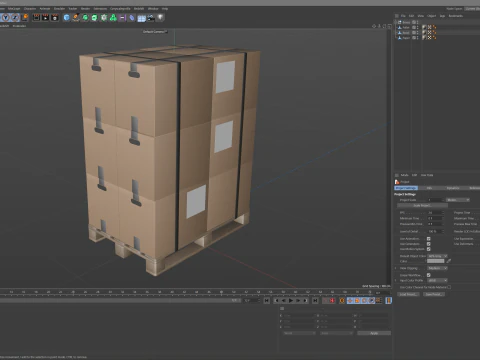
Task: Click viewport zoom-camera navigation icon
Action: (x=379, y=26)
